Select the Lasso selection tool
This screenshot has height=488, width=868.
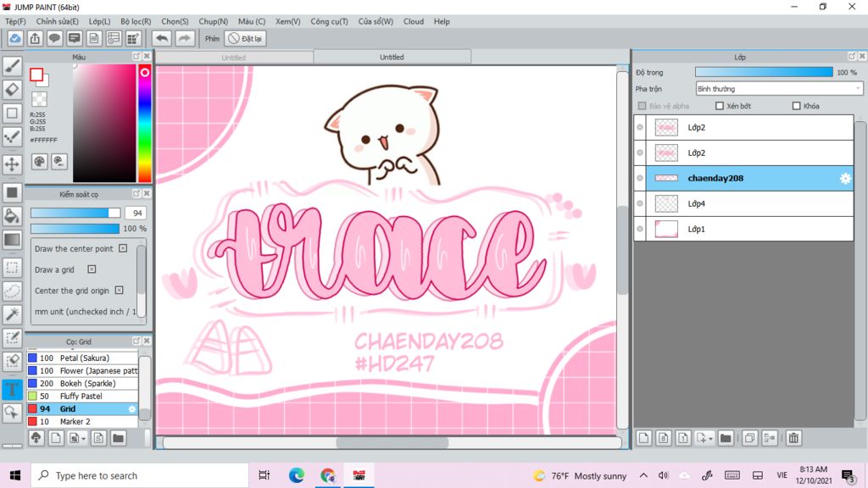(x=12, y=291)
